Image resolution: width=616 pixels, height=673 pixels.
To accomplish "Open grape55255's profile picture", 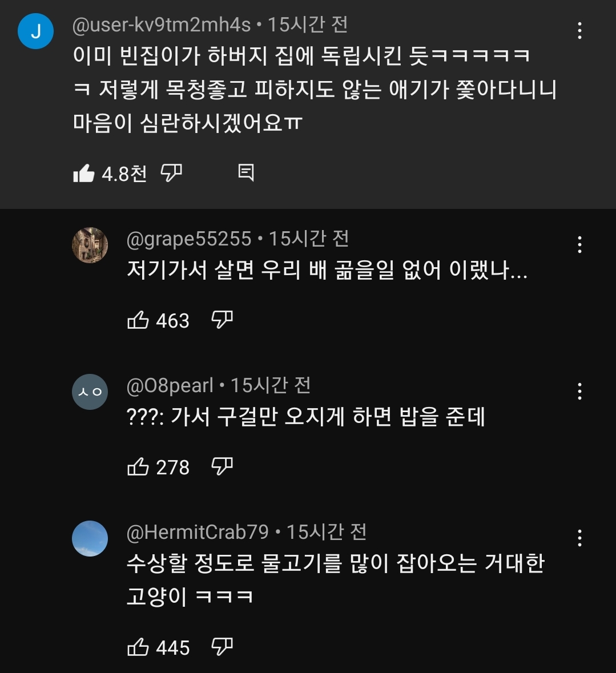I will (90, 245).
